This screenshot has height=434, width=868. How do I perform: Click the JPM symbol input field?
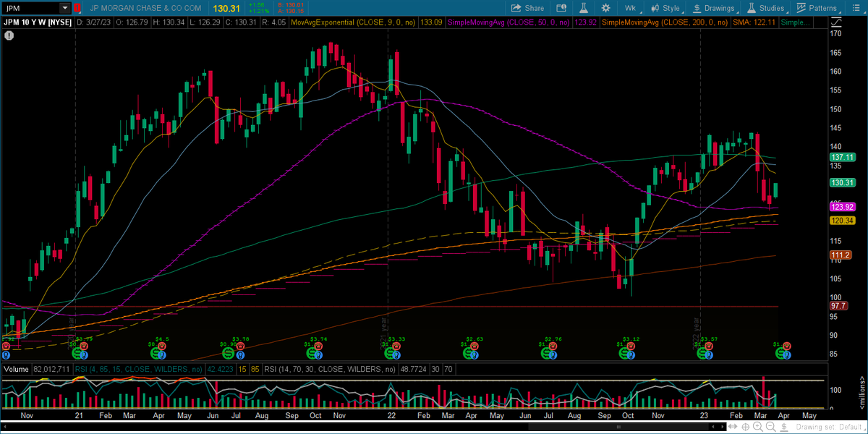31,8
